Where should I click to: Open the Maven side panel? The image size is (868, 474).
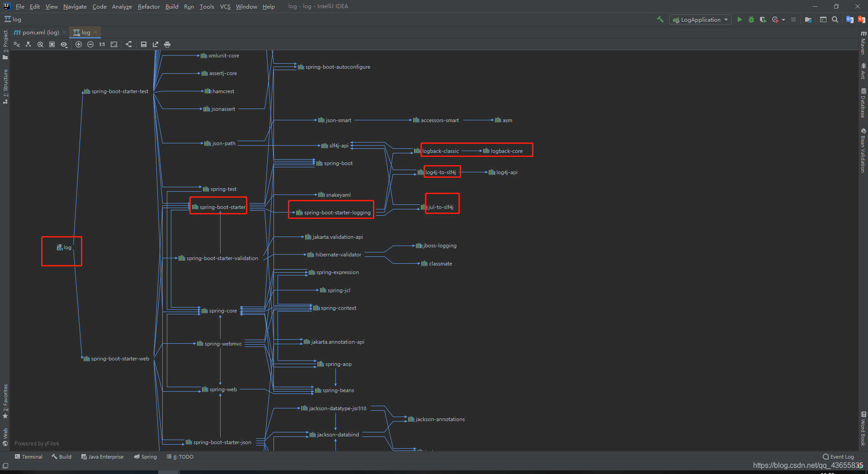tap(863, 43)
